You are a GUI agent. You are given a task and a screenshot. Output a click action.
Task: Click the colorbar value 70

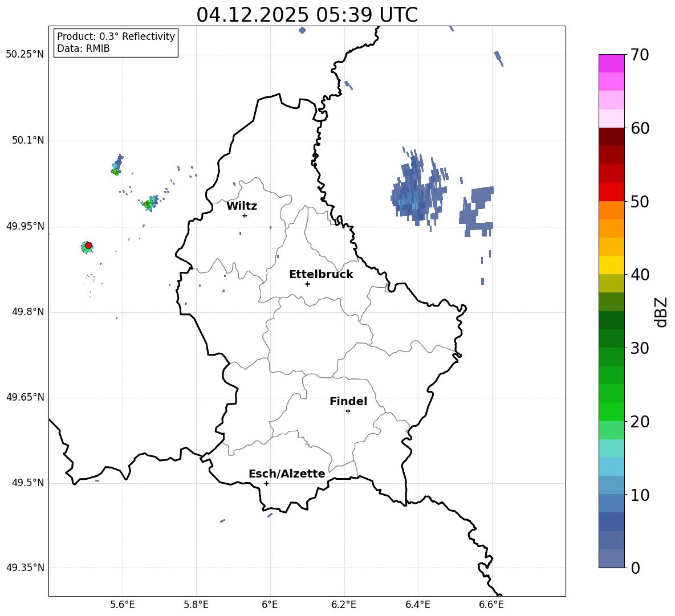tap(640, 55)
